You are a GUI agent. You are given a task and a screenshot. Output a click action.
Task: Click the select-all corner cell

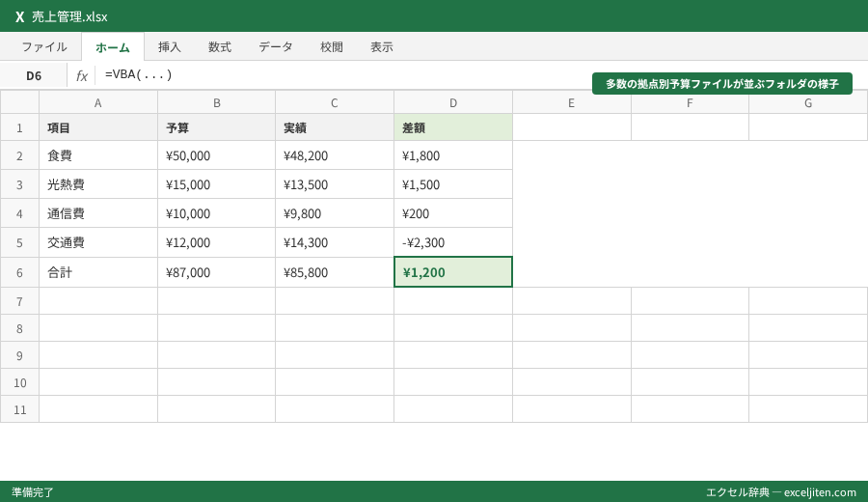pyautogui.click(x=19, y=102)
